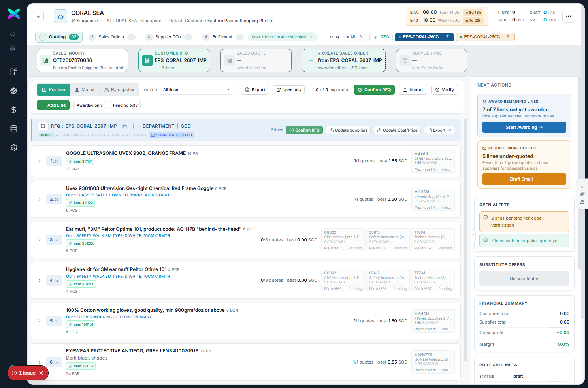Click the refresh icon beside RFQ header
Viewport: 588px width, 388px height.
pyautogui.click(x=43, y=126)
